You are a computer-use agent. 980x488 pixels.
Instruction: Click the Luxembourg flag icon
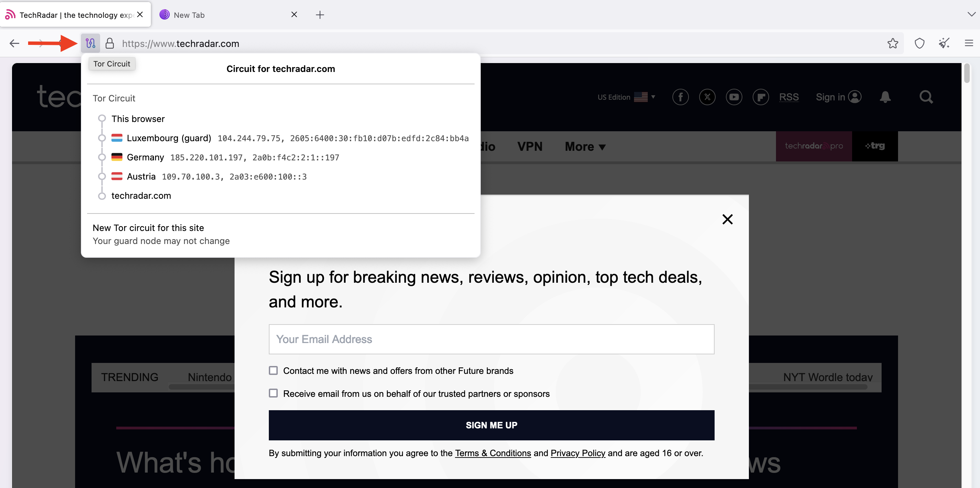(x=117, y=138)
